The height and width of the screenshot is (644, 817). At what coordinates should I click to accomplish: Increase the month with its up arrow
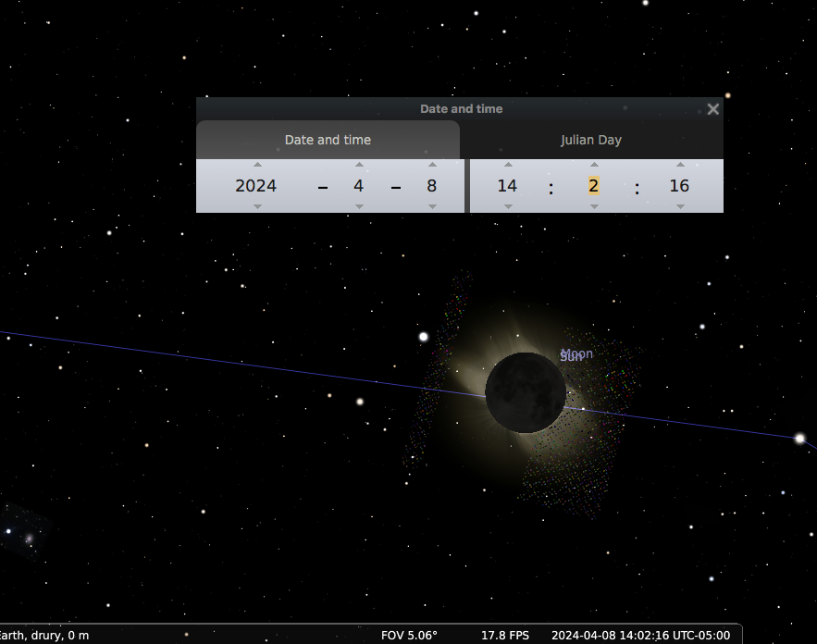[359, 165]
